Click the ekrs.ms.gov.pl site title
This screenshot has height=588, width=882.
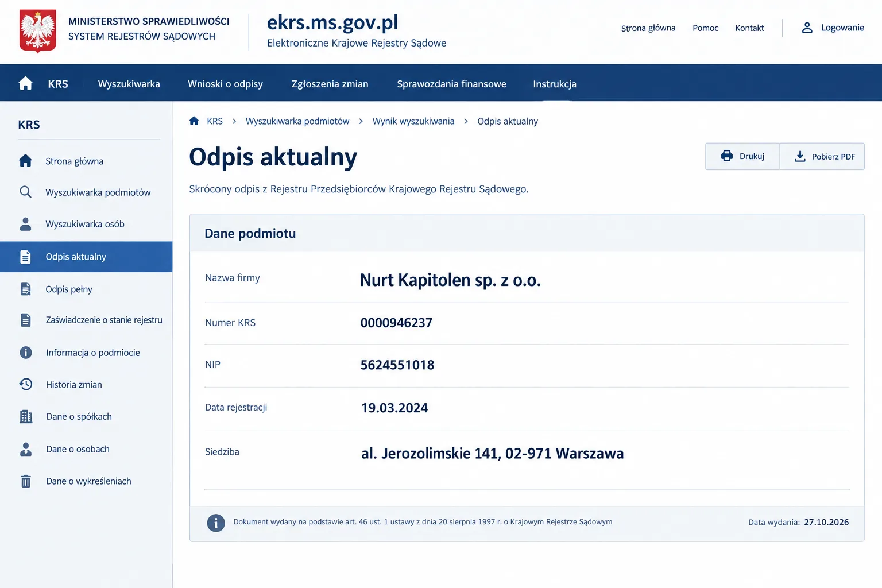332,22
